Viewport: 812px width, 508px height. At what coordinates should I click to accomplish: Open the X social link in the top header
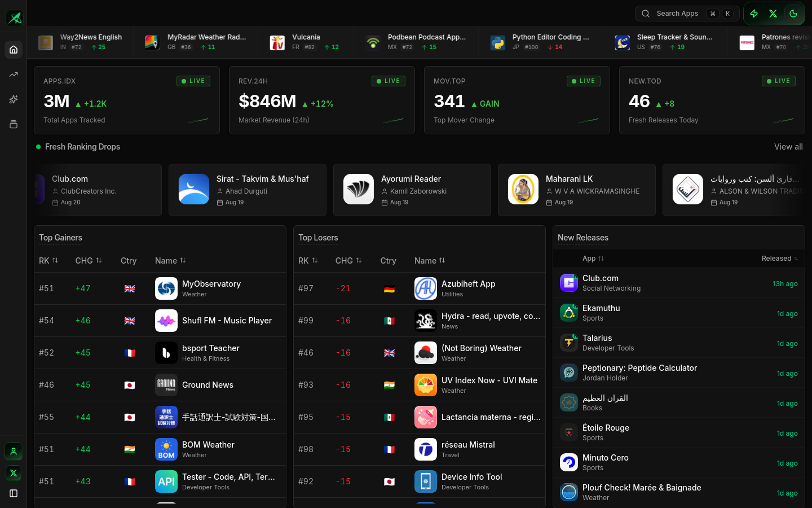[773, 14]
